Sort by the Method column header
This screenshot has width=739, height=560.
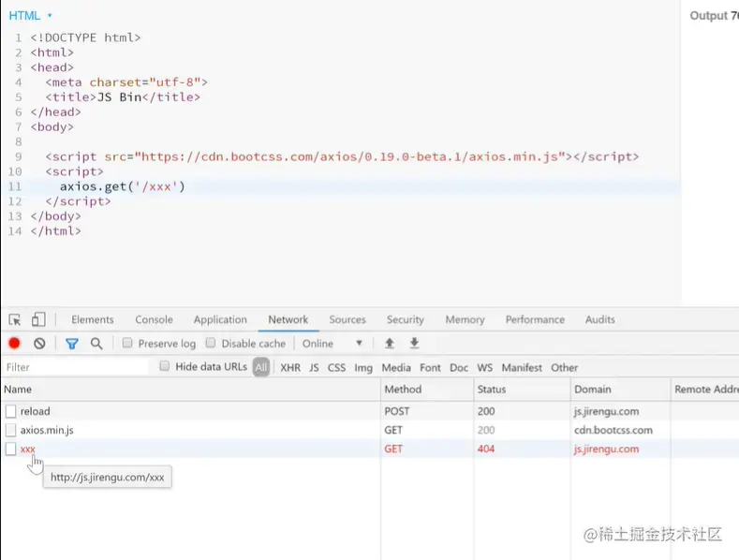(x=427, y=390)
